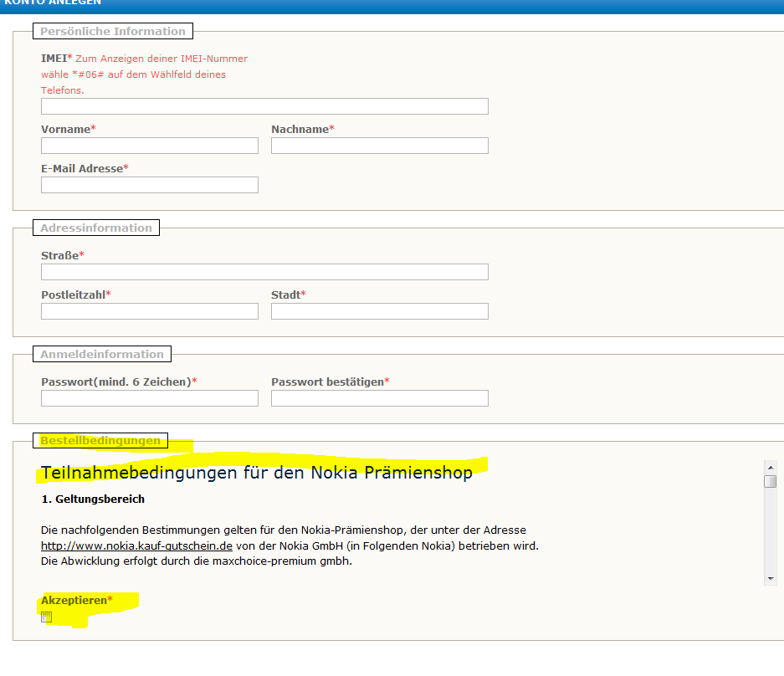Click the terms scrollbar thumb

[x=771, y=481]
